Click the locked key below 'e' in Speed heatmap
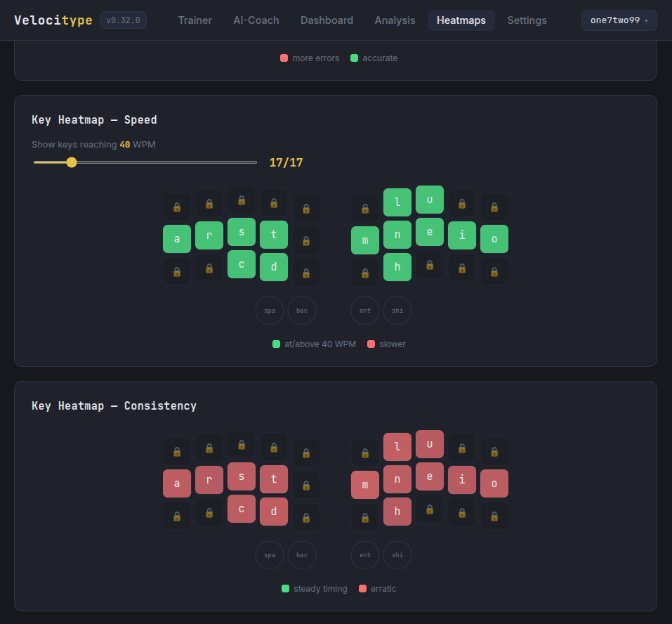Image resolution: width=672 pixels, height=624 pixels. coord(430,264)
